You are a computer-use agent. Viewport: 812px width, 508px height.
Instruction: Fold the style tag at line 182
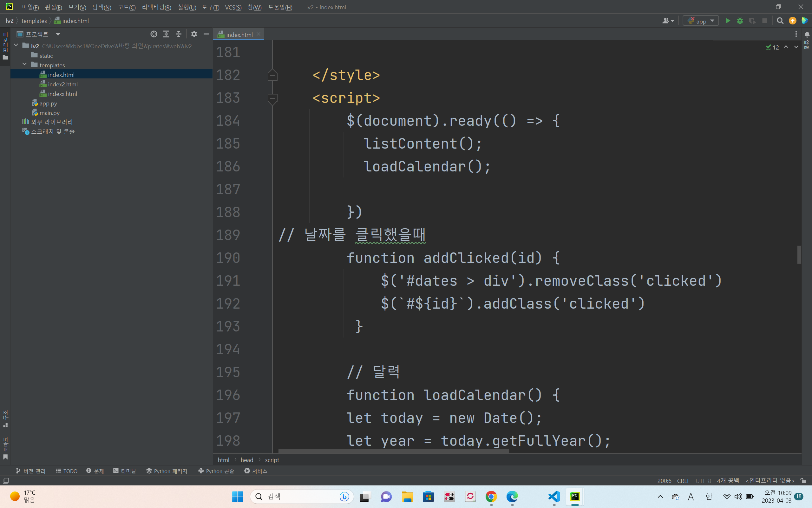click(x=272, y=75)
